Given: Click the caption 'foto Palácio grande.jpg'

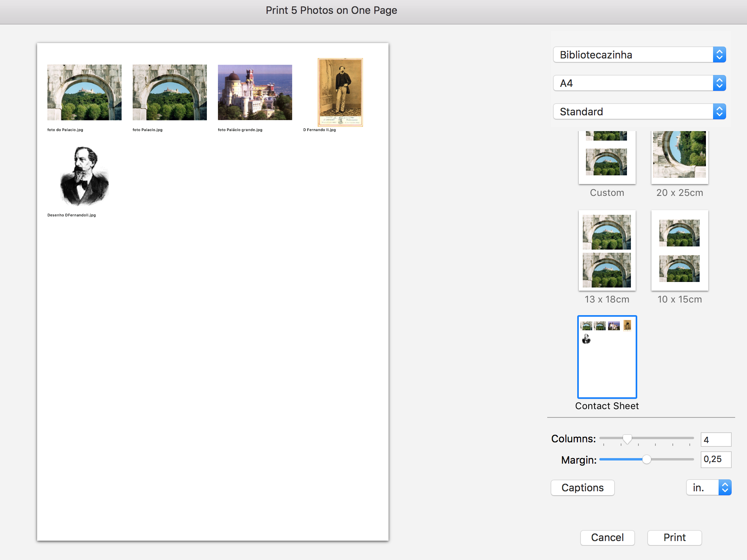Looking at the screenshot, I should point(240,130).
